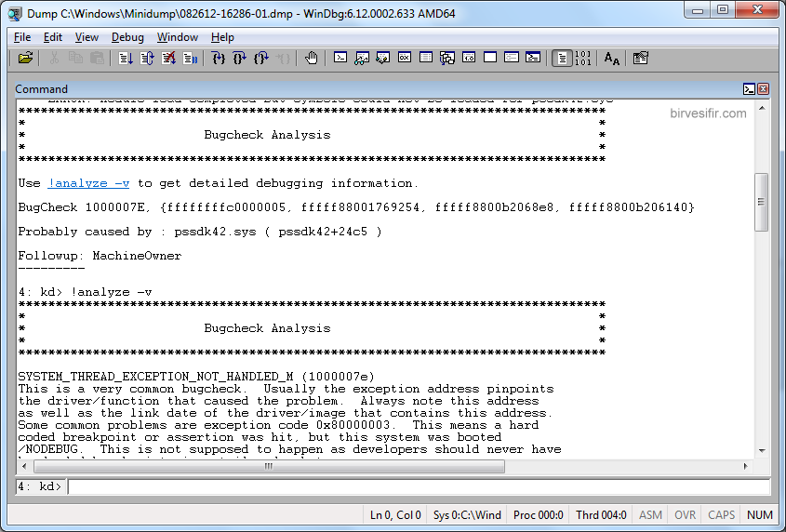
Task: Open the Registers window toolbar icon
Action: click(x=405, y=59)
